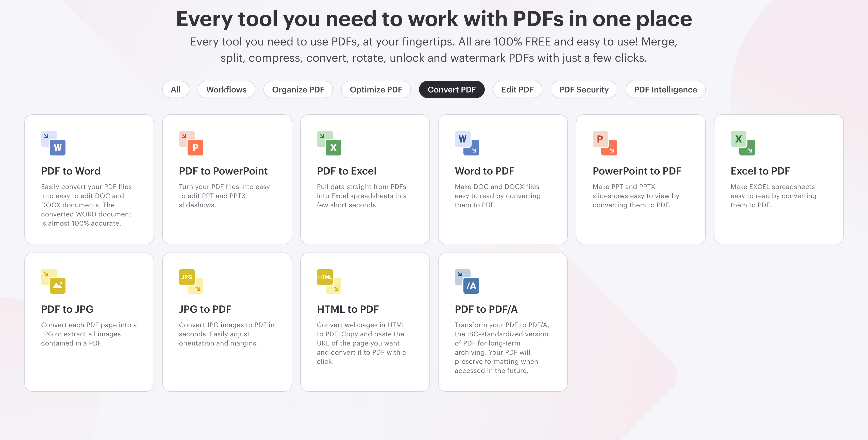Switch to Edit PDF tab
868x440 pixels.
(x=518, y=90)
